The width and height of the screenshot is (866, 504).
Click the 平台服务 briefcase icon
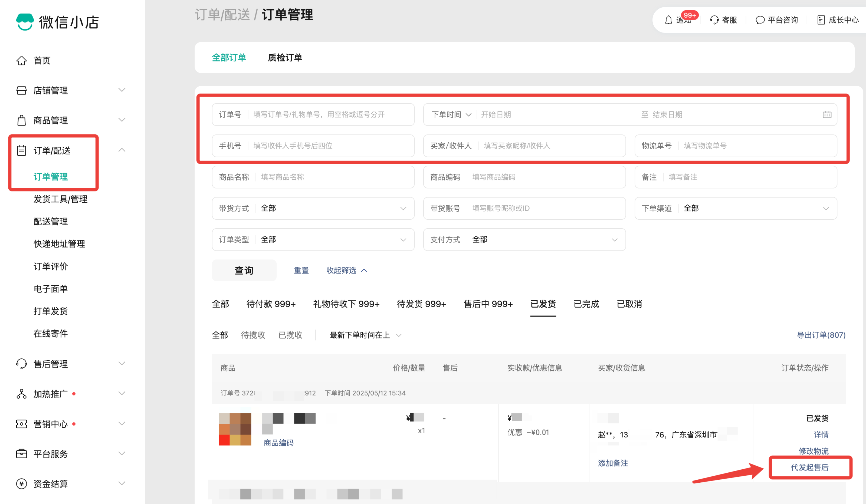click(x=21, y=453)
